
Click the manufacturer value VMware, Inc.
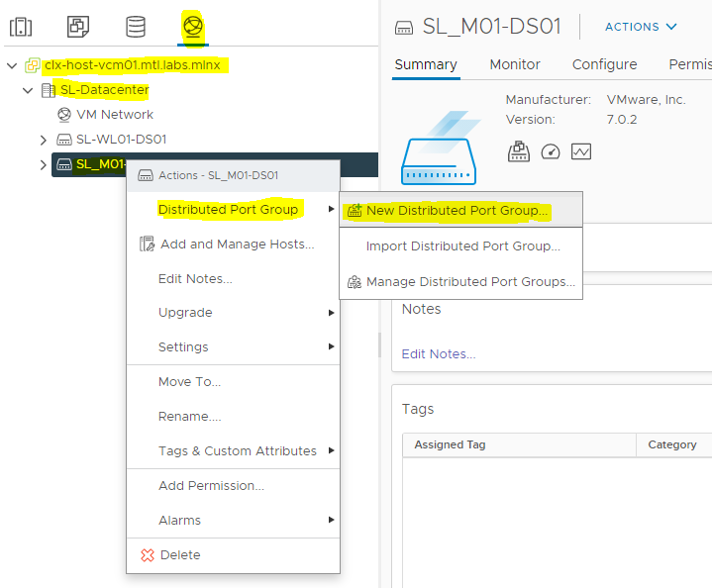pyautogui.click(x=646, y=99)
